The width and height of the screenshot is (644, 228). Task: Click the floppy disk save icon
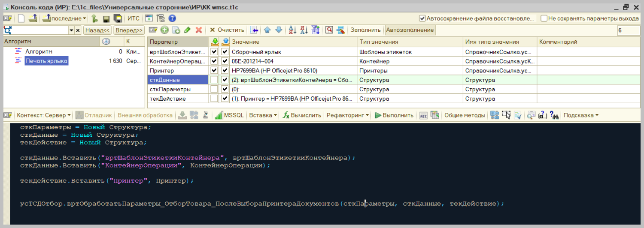point(106,18)
